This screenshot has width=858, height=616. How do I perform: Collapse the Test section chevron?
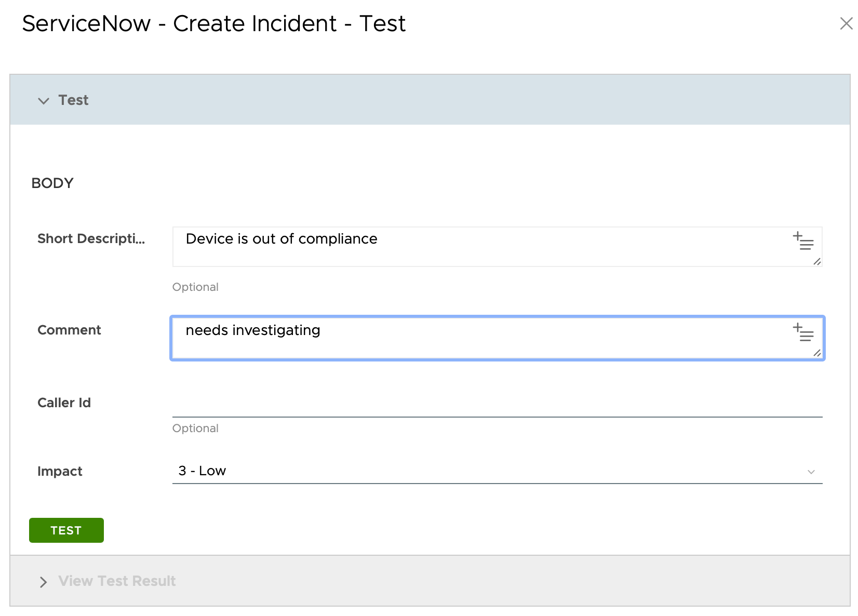[44, 101]
